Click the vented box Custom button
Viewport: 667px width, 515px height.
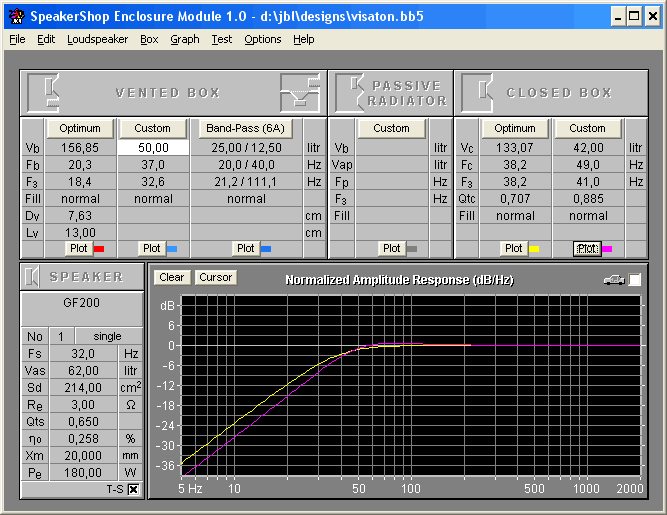153,128
